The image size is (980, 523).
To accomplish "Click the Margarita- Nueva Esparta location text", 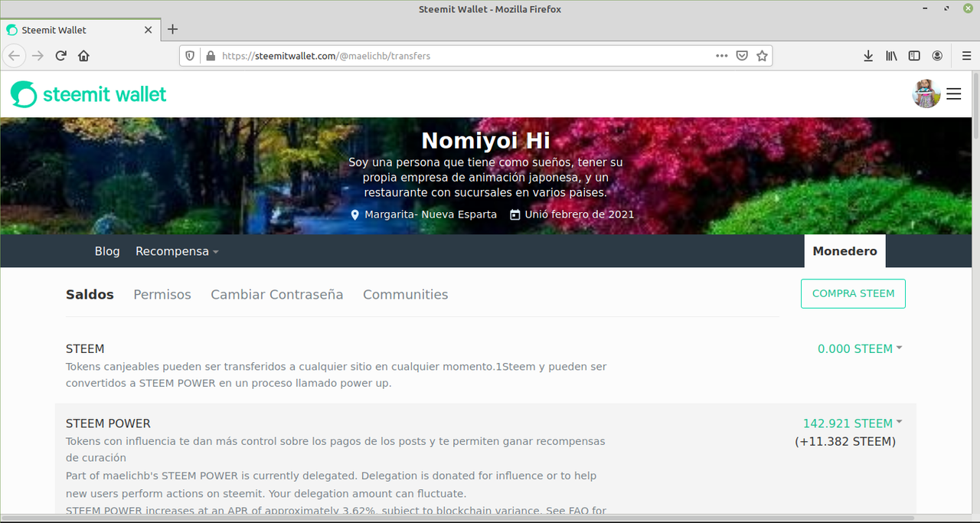I will coord(430,214).
